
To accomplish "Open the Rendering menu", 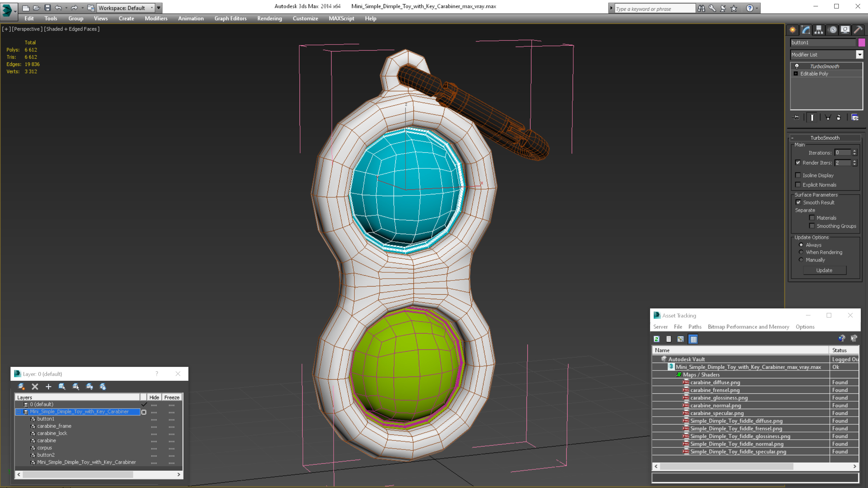I will (269, 18).
